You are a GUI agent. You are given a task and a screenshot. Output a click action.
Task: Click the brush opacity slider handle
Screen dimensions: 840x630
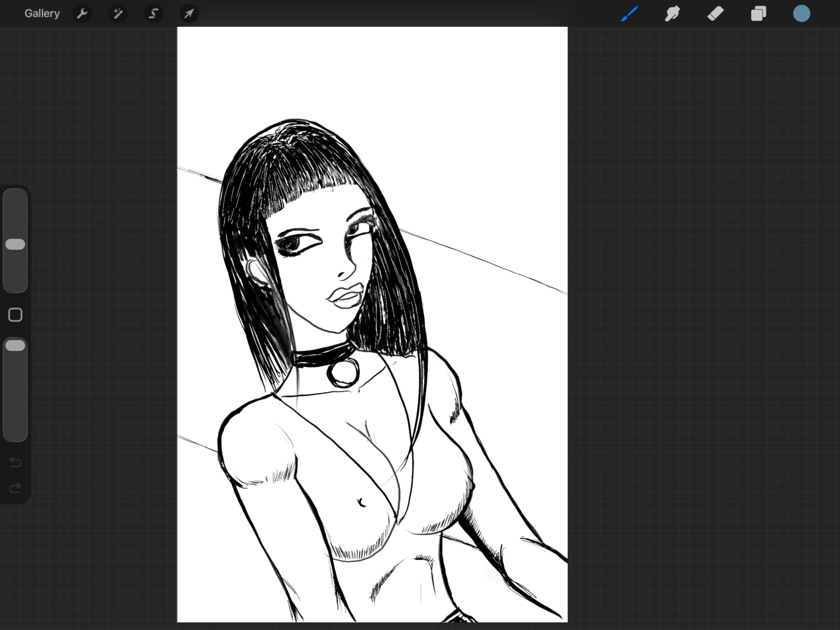15,345
